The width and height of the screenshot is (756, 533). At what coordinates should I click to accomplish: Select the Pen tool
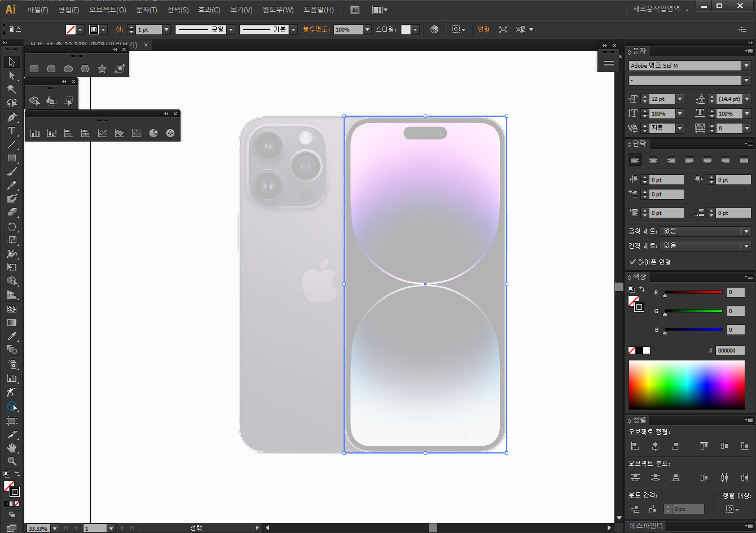(x=12, y=117)
